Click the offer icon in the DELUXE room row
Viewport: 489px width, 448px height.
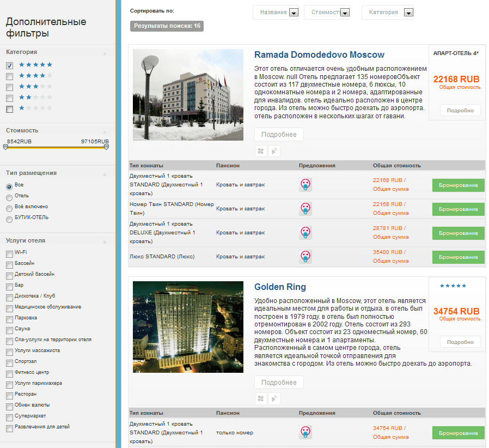pos(305,232)
